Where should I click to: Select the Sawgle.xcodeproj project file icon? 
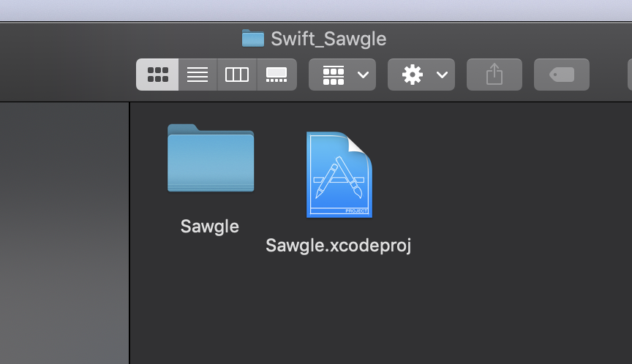coord(339,175)
